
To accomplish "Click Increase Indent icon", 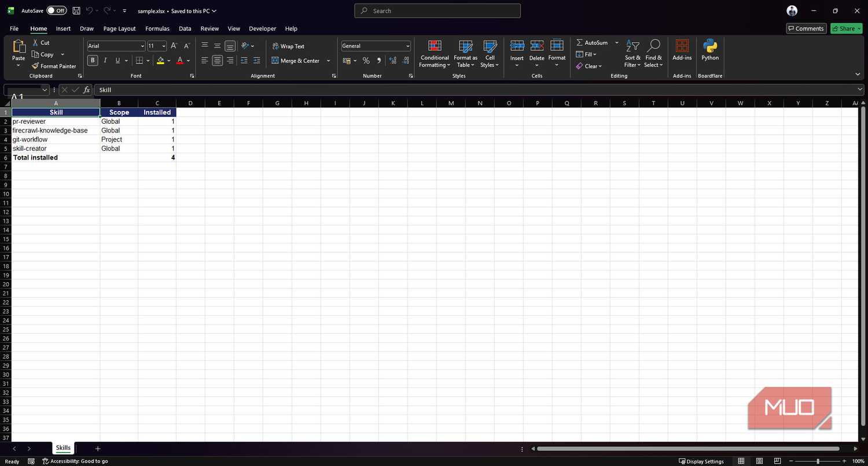I will click(256, 61).
